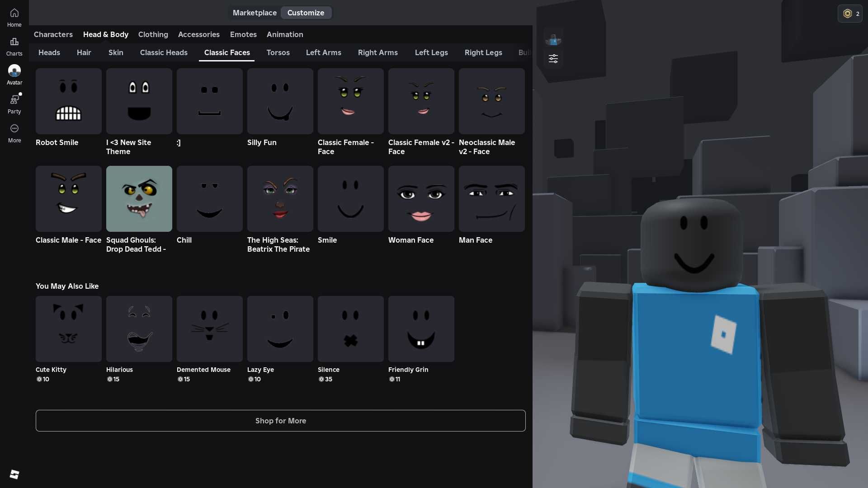
Task: Equip the Smile face
Action: 351,199
